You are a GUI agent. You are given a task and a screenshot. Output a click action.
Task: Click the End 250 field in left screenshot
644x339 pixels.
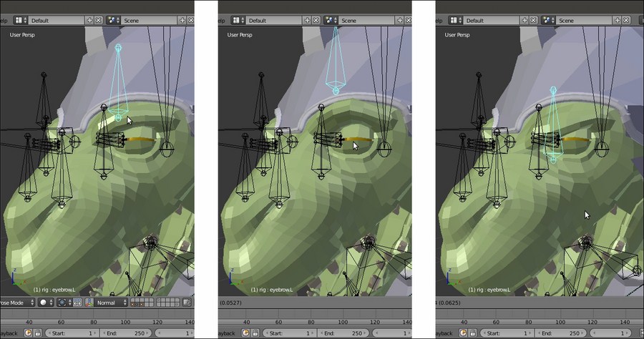coord(126,333)
